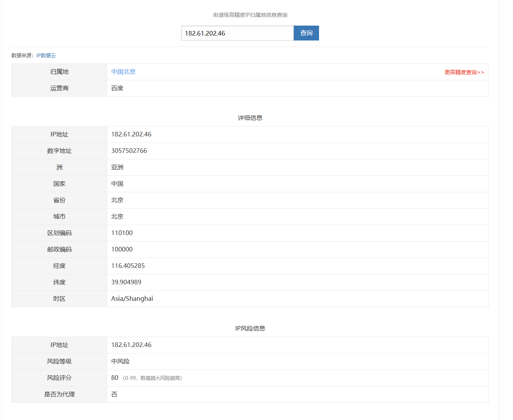The height and width of the screenshot is (420, 513).
Task: Click the 时区 row label
Action: point(59,299)
